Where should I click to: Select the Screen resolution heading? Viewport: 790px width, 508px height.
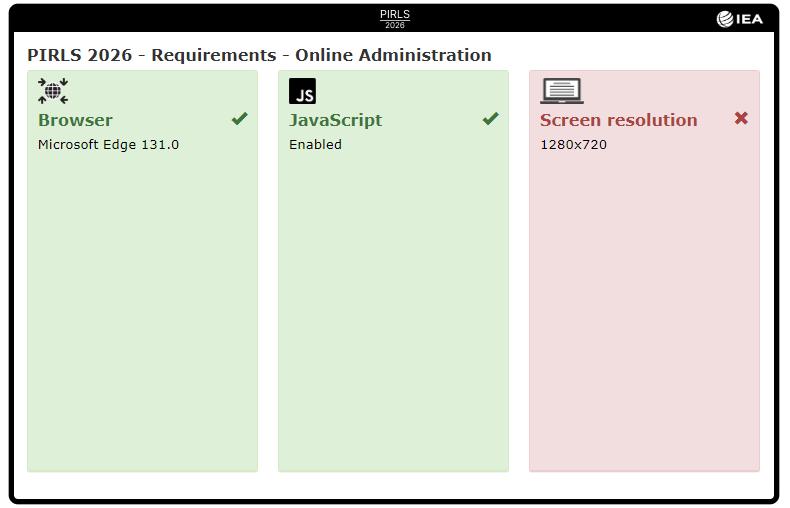[x=618, y=120]
